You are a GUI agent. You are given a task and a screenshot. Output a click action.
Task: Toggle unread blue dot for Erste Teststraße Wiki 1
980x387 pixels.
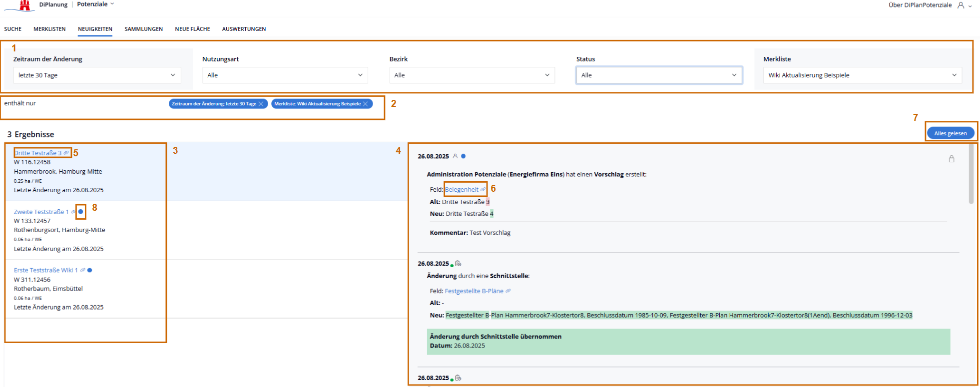coord(90,270)
